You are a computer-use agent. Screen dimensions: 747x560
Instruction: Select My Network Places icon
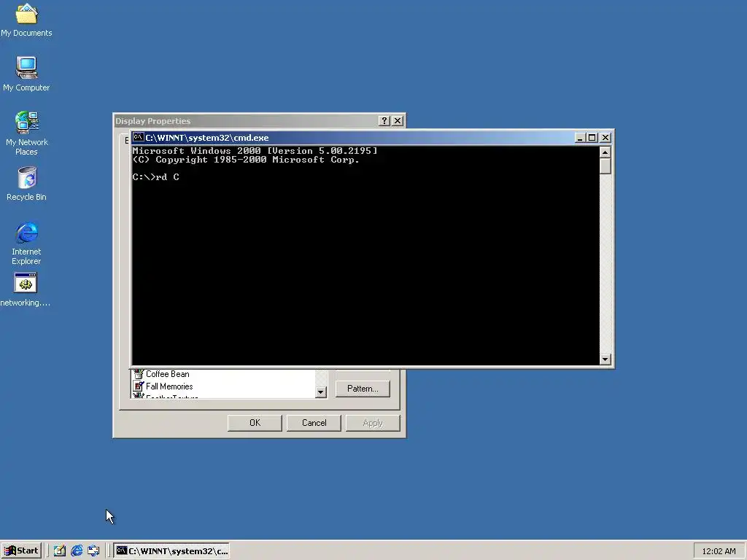pos(26,133)
